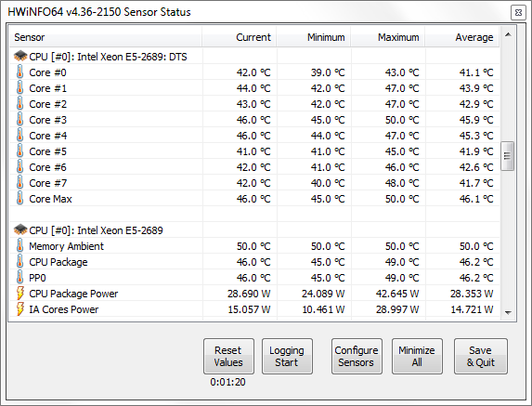Click the thermometer icon for Core #0
The height and width of the screenshot is (406, 532).
point(20,72)
